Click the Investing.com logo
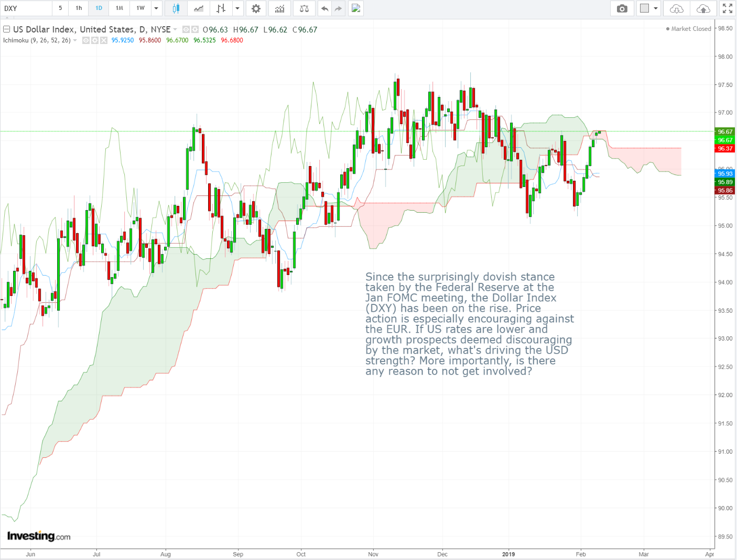This screenshot has height=560, width=737. click(x=39, y=536)
